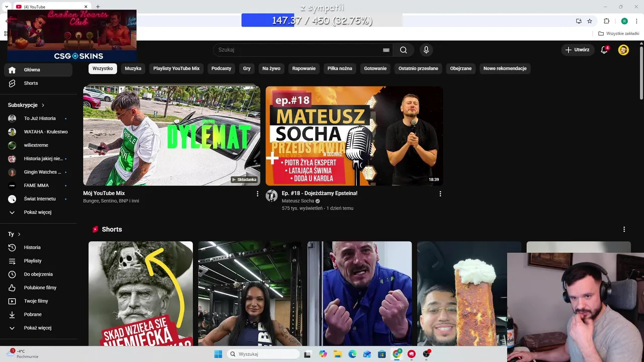Open the Mateusz Socha channel avatar

click(272, 196)
